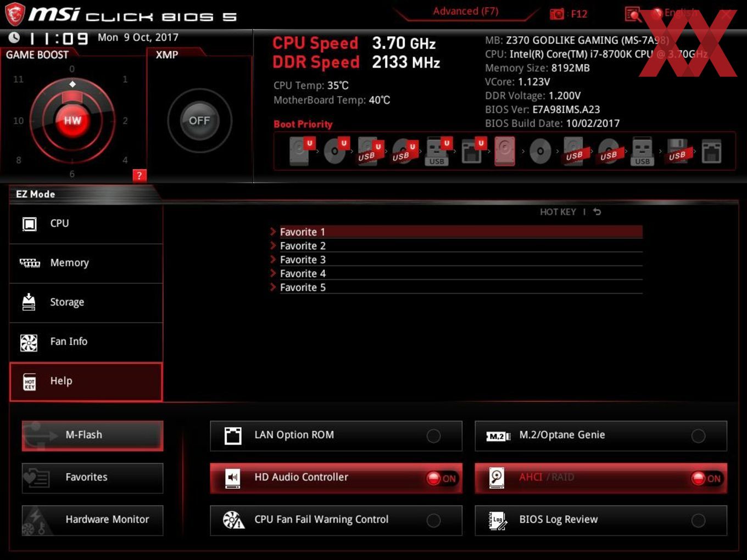
Task: Open the Fan Info section
Action: point(86,342)
